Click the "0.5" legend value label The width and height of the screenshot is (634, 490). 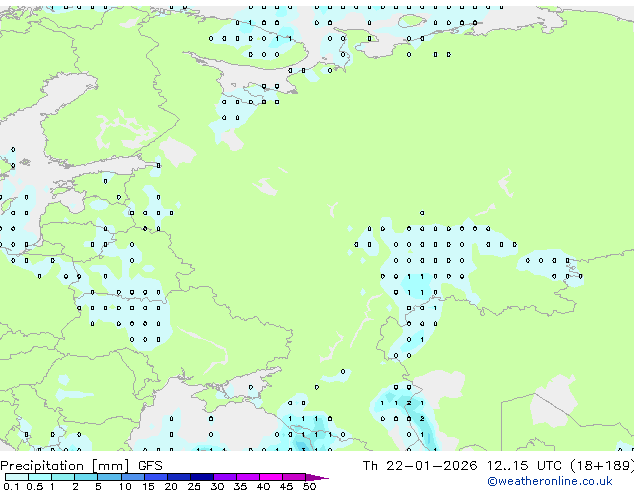pyautogui.click(x=34, y=486)
